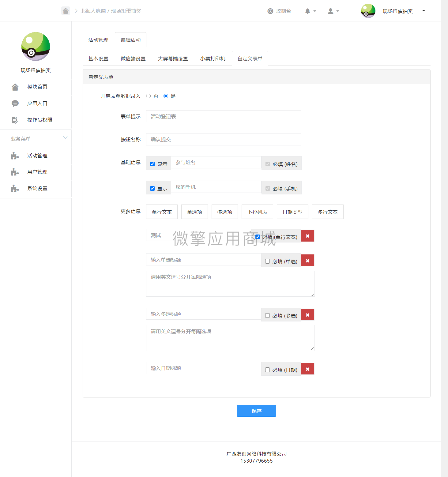This screenshot has height=477, width=448.
Task: Click the 控制台 dashboard icon
Action: coord(270,11)
